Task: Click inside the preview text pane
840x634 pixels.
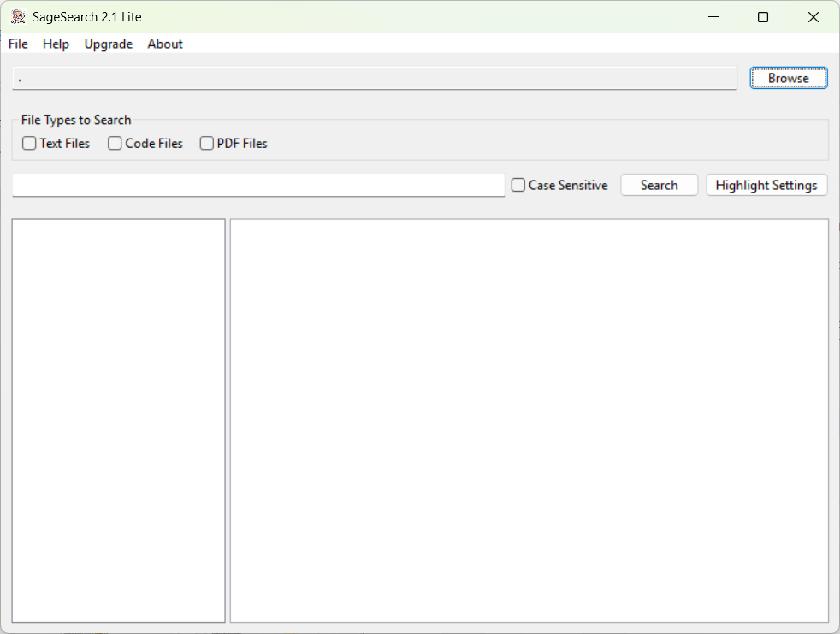Action: pos(529,420)
